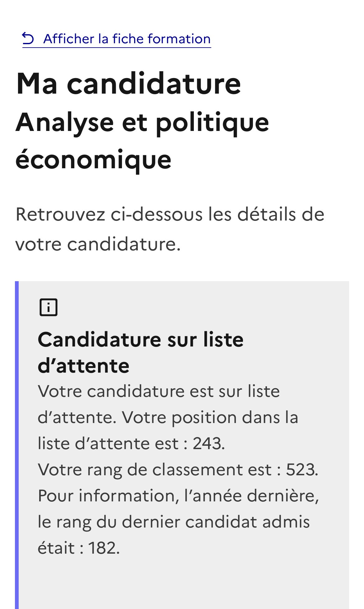Screen dimensions: 364x609
Task: Click the "Retrouvez ci-dessous les détails de" line
Action: pyautogui.click(x=170, y=214)
